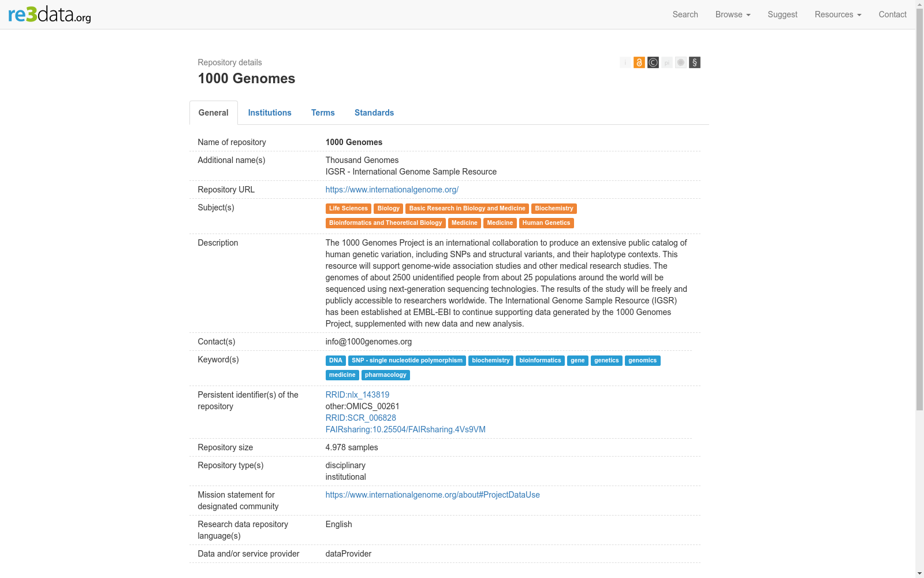Viewport: 924px width, 578px height.
Task: Open the mission statement ProjectDataUse link
Action: click(433, 495)
